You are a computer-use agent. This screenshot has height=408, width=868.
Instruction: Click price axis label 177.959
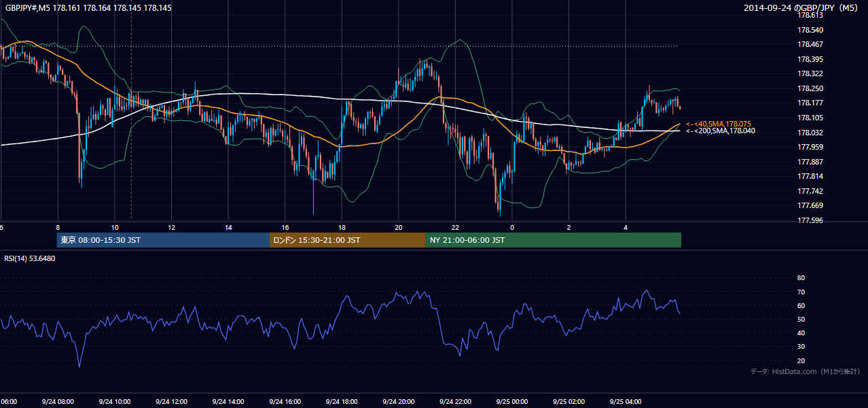coord(810,147)
